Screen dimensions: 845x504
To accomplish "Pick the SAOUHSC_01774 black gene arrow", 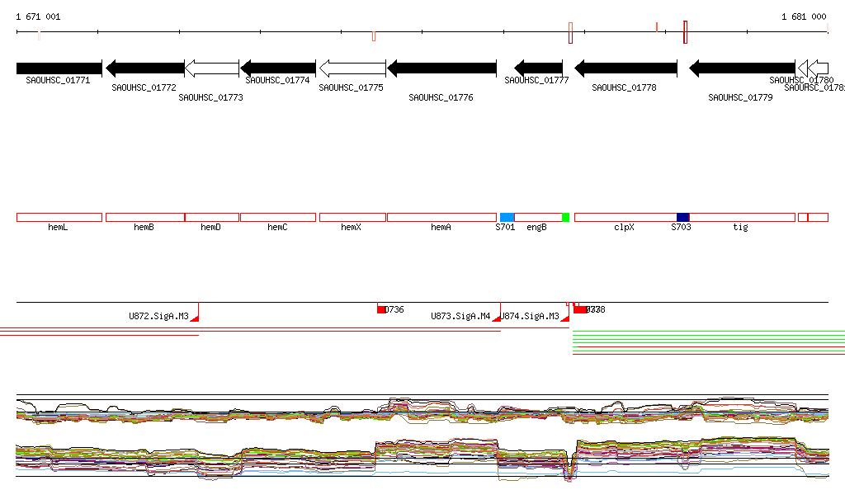I will [x=278, y=68].
